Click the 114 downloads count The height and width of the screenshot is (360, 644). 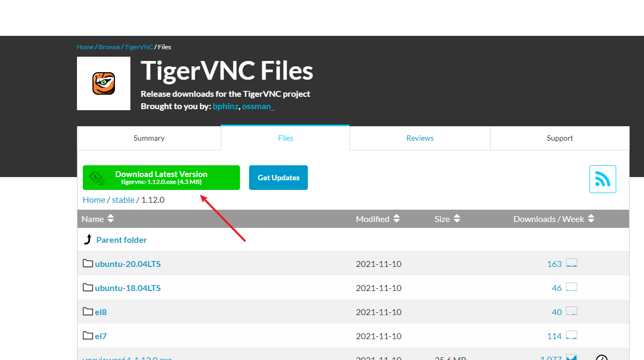pyautogui.click(x=554, y=336)
